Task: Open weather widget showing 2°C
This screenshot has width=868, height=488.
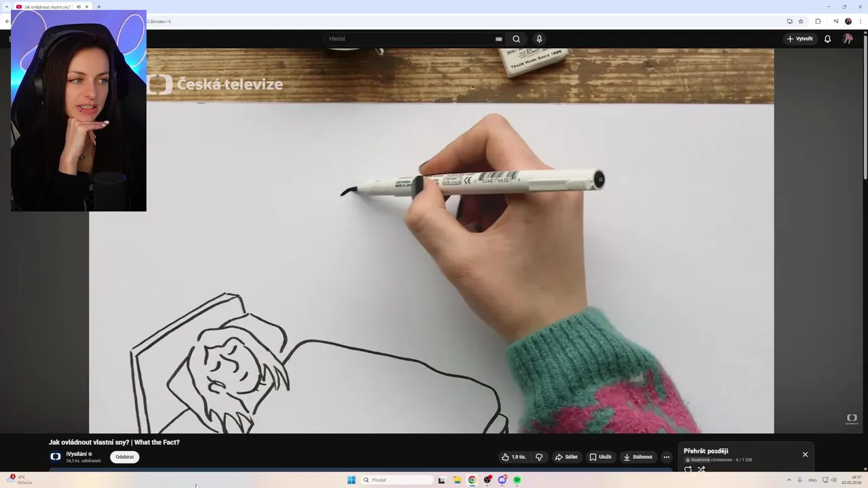Action: pyautogui.click(x=20, y=480)
